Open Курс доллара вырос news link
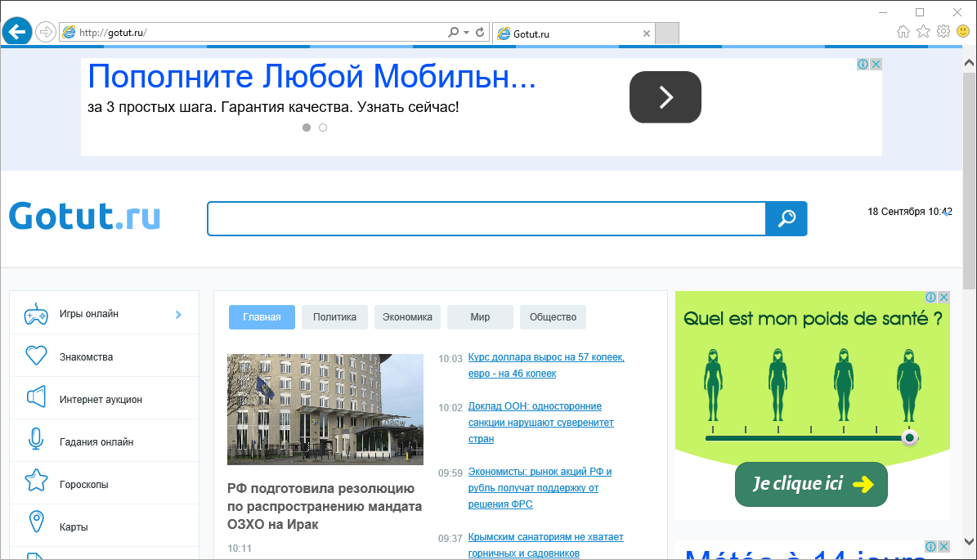This screenshot has height=560, width=977. pyautogui.click(x=546, y=365)
